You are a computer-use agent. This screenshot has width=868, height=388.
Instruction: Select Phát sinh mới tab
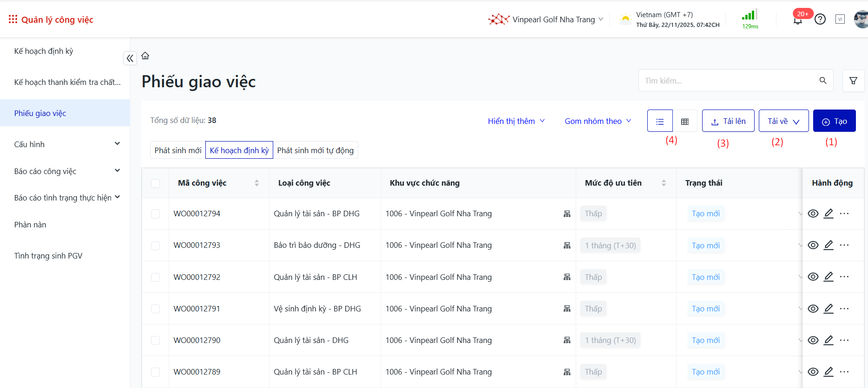coord(178,150)
